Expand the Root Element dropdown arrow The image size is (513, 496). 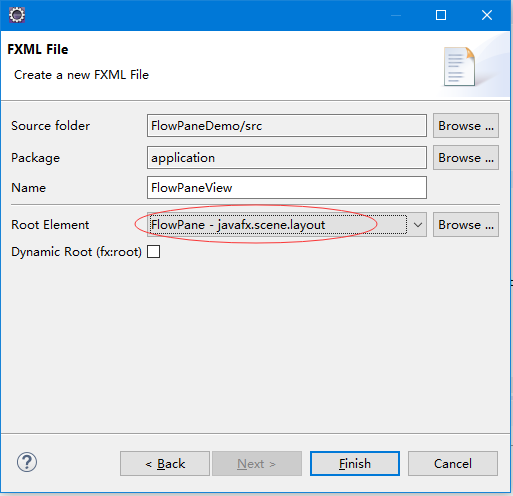[418, 225]
